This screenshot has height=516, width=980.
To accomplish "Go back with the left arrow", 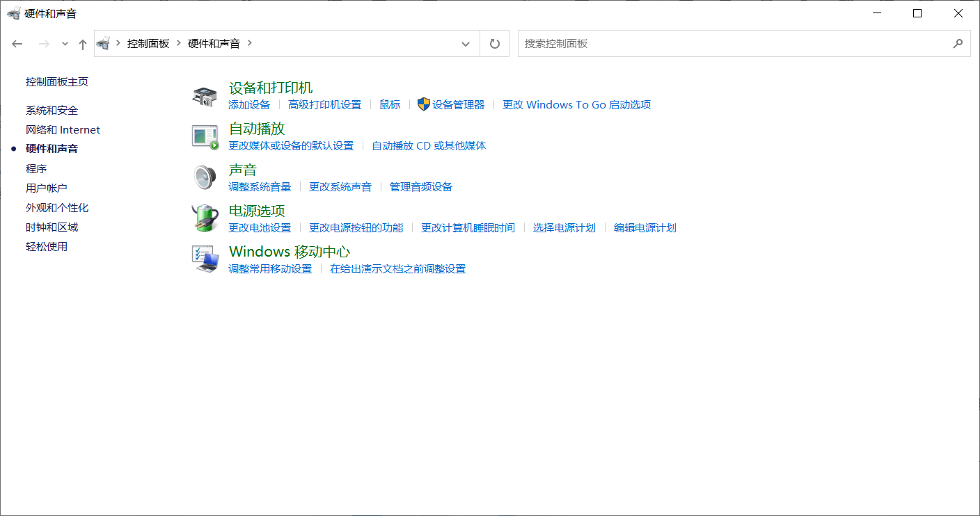I will tap(17, 44).
